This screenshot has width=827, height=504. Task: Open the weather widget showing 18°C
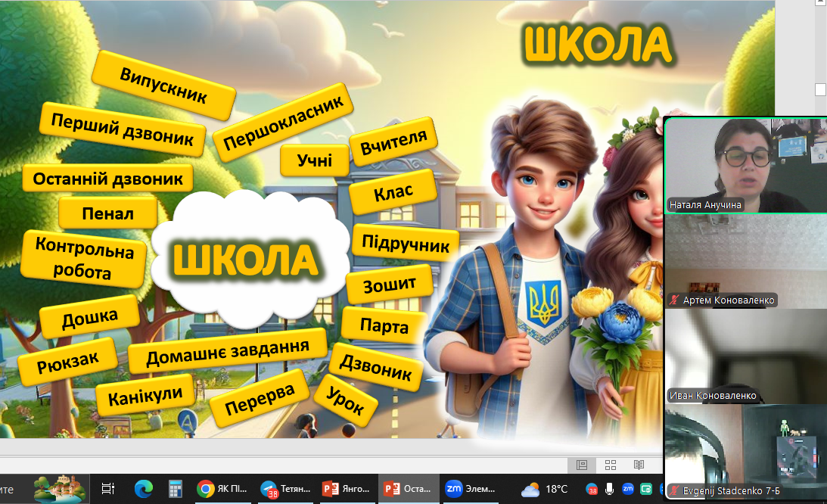[544, 489]
